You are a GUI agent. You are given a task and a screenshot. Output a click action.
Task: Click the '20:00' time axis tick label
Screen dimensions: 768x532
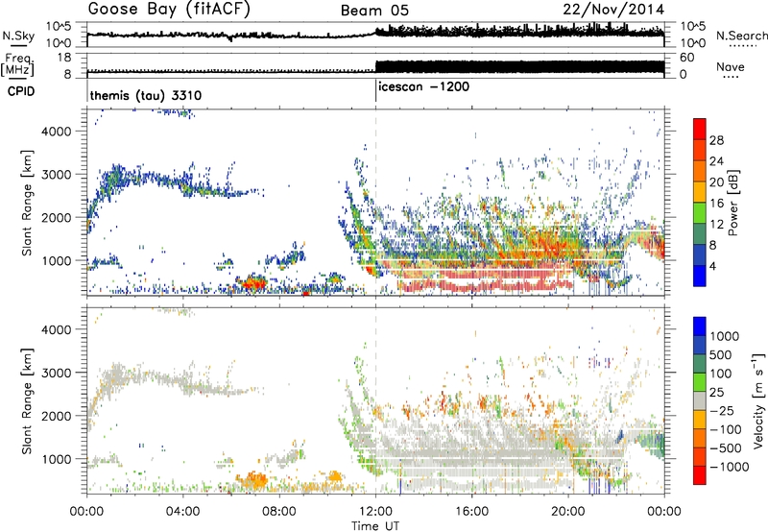pos(567,512)
